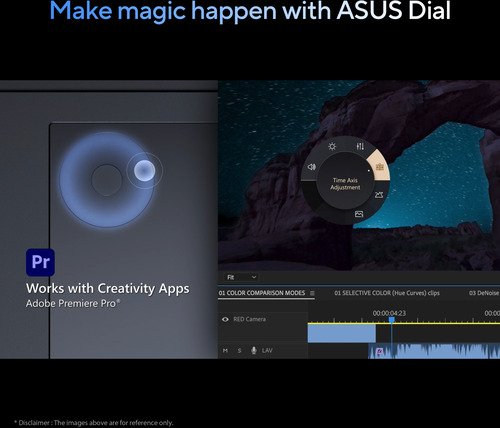Switch to 01 SELECTIVE COLOR (Hue Curves) clips tab
The image size is (500, 428).
pyautogui.click(x=387, y=293)
